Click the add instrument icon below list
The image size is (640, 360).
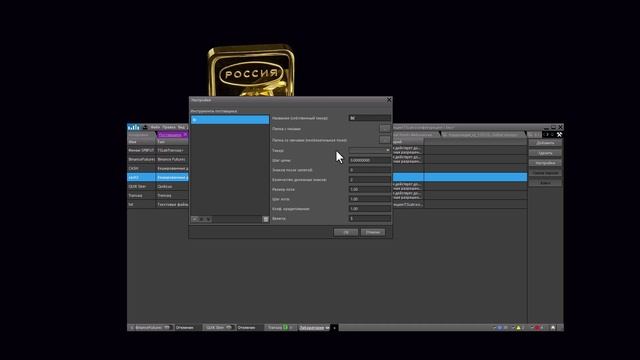point(195,219)
